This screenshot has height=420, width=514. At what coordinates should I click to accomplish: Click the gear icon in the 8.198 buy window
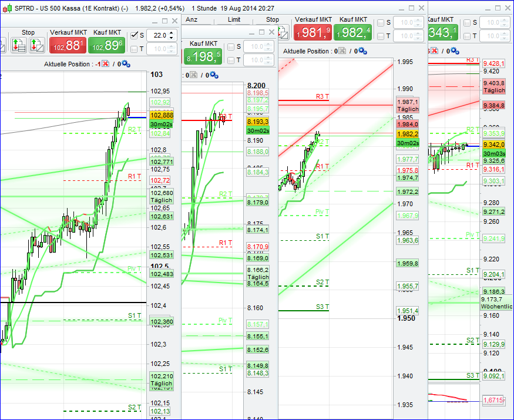(x=214, y=75)
